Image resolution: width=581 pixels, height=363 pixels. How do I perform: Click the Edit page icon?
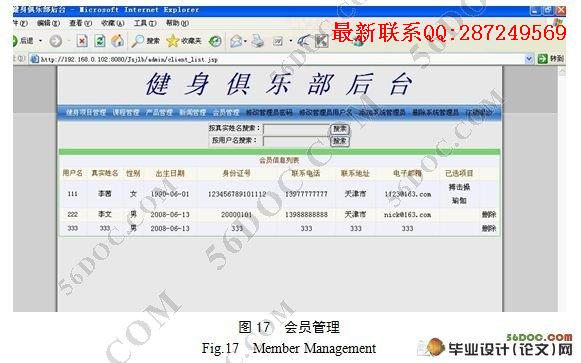pos(278,41)
